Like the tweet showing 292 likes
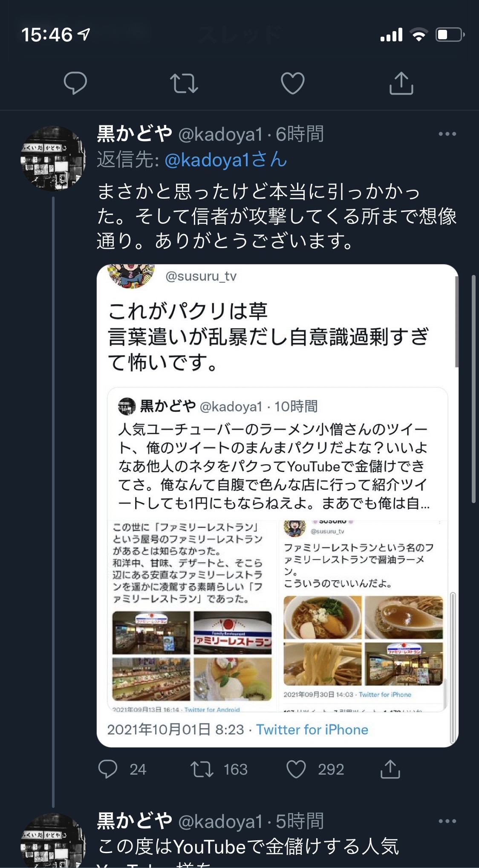This screenshot has height=868, width=479. pos(296,769)
